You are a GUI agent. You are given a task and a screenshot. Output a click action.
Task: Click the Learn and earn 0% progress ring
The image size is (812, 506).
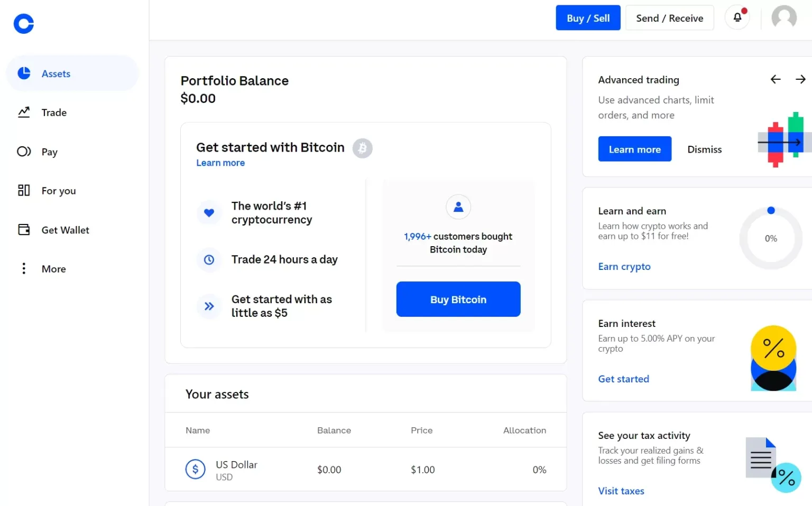point(771,238)
